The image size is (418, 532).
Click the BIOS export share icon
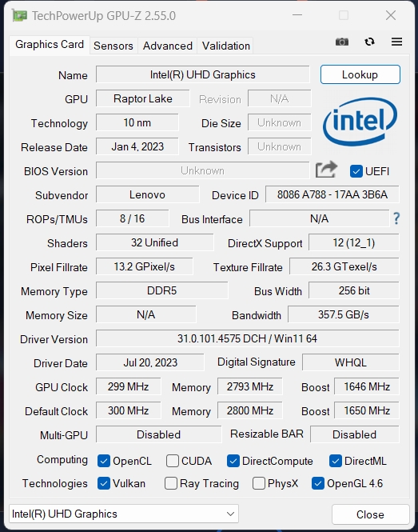point(326,170)
